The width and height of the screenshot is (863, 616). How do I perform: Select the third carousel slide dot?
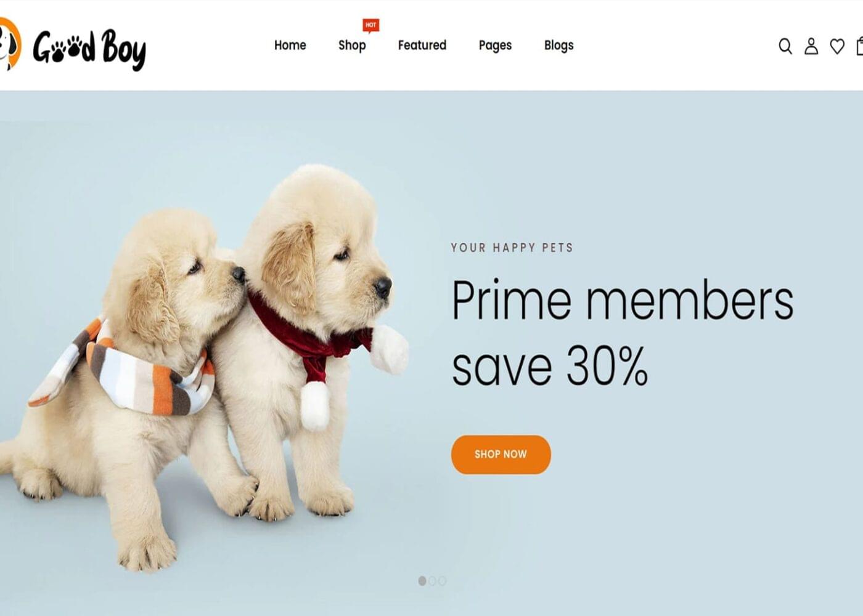click(442, 581)
